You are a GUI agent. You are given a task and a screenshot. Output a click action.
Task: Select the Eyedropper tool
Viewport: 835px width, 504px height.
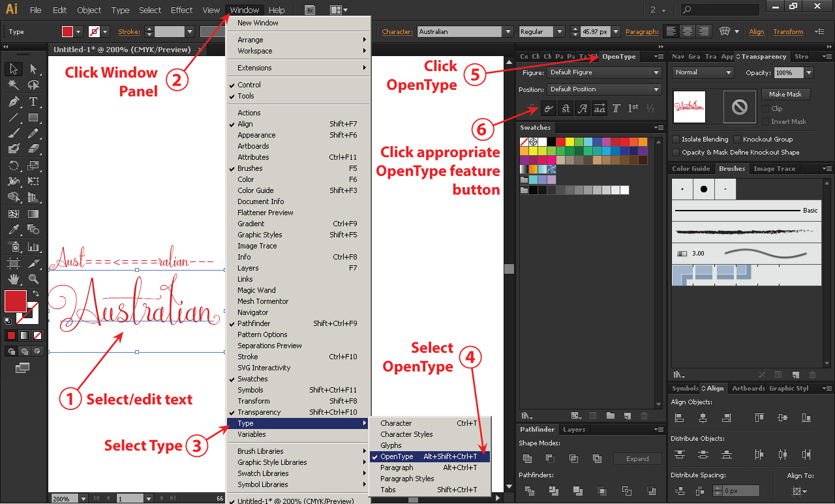[14, 230]
